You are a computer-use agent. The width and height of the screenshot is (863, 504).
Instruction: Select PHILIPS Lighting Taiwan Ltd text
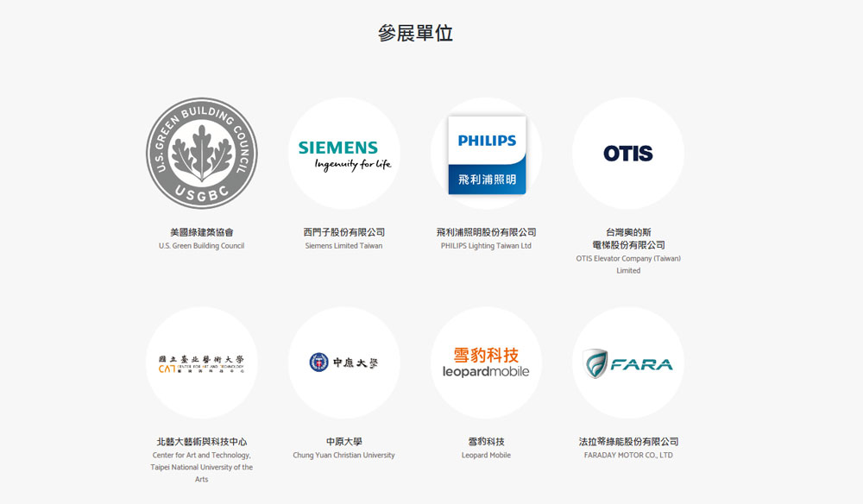tap(486, 246)
